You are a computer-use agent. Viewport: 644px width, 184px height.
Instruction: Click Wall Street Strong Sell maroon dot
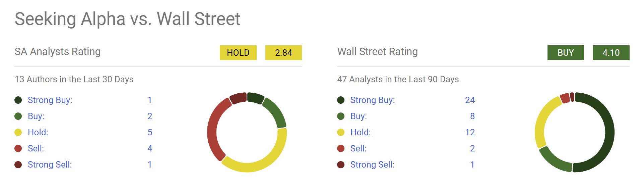point(341,165)
